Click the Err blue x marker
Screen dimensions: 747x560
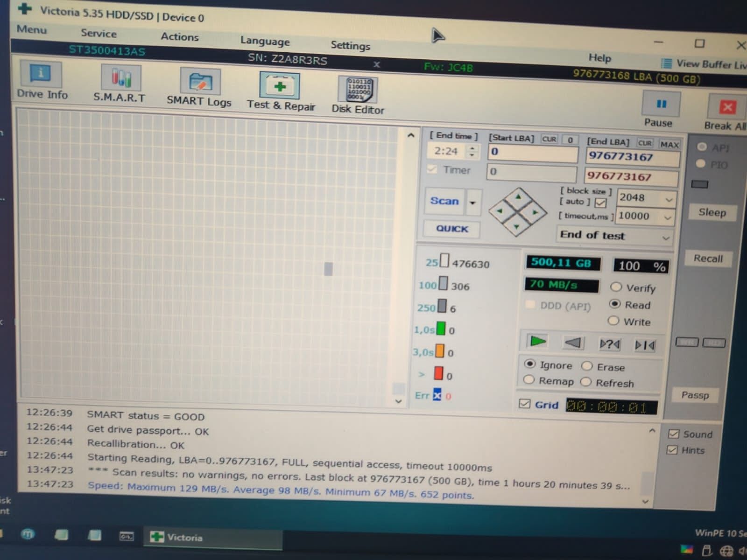[437, 395]
